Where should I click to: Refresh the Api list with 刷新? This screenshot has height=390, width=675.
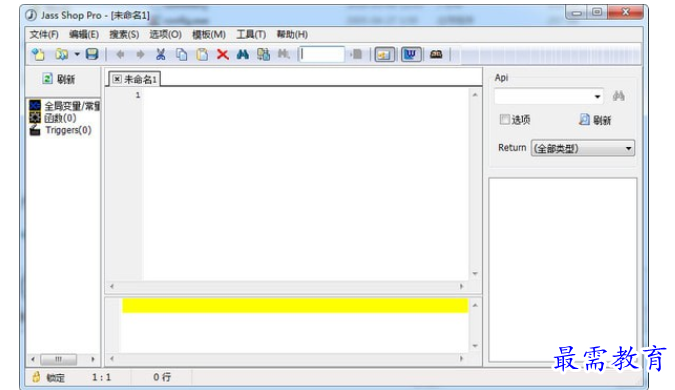click(595, 120)
